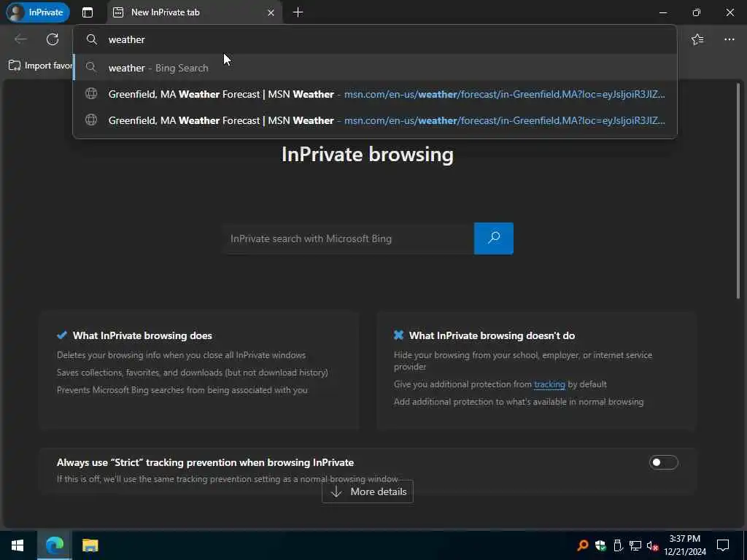Click the Safely Remove Hardware tray icon

pyautogui.click(x=618, y=545)
